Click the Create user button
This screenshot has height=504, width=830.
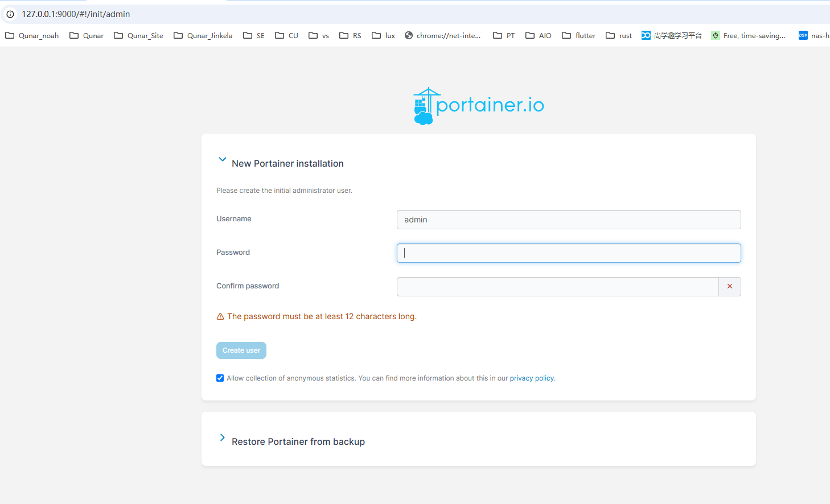click(x=241, y=350)
